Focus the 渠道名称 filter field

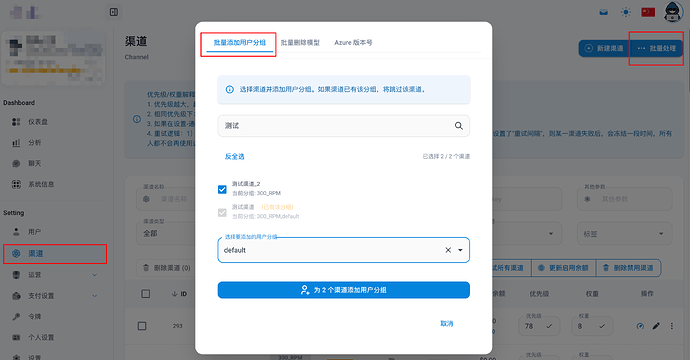[165, 199]
